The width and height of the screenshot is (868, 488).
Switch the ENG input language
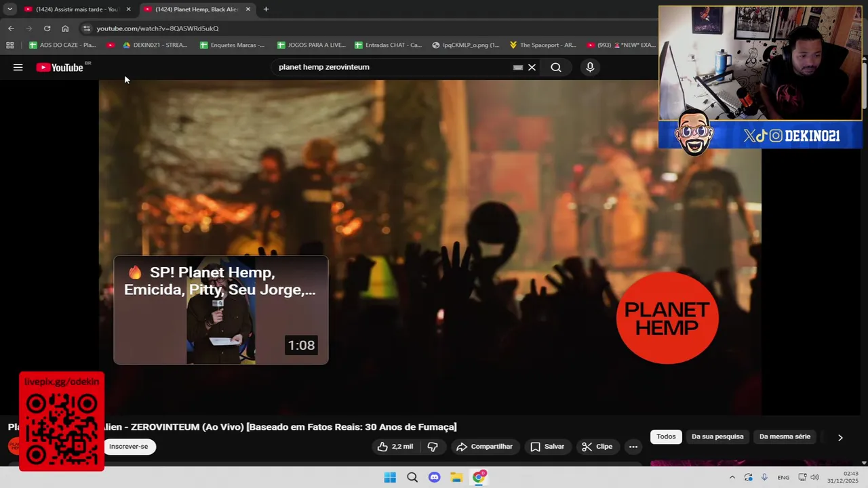click(783, 477)
